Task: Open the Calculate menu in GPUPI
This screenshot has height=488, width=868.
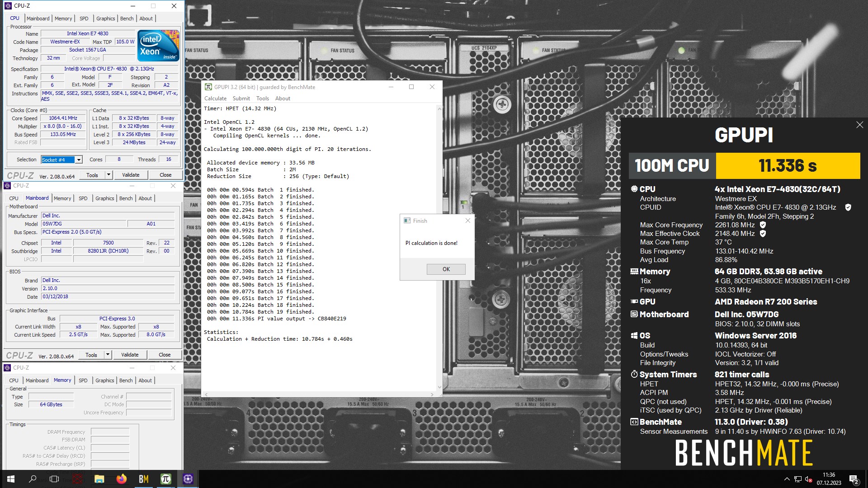Action: (215, 99)
